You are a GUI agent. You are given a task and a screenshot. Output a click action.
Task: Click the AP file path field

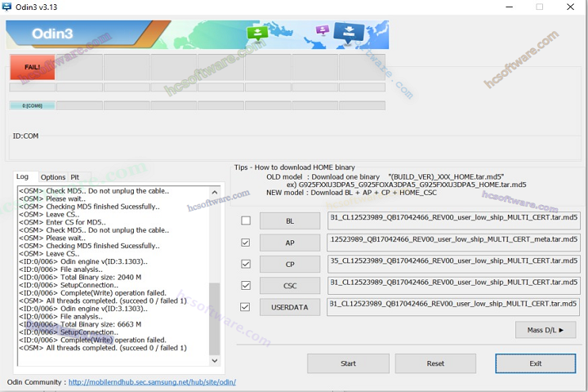coord(453,243)
